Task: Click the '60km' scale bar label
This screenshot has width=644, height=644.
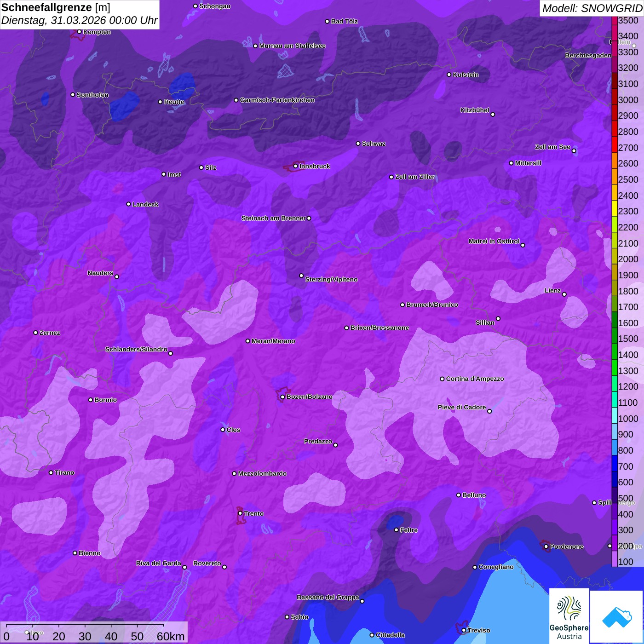Action: point(171,636)
